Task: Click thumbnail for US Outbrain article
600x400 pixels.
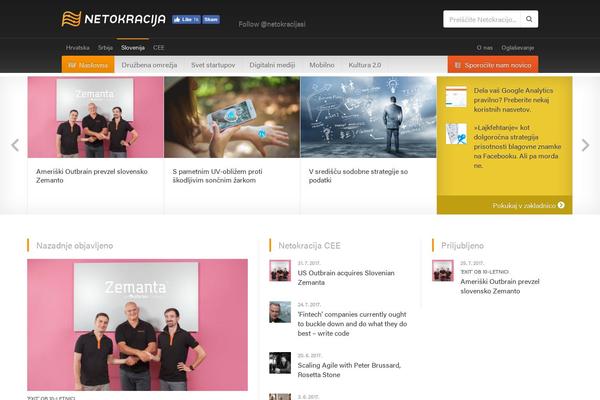Action: pos(280,270)
